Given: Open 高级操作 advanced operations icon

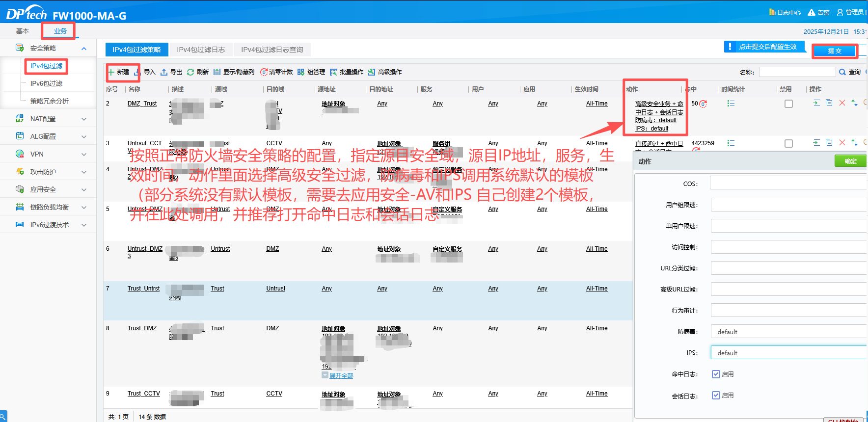Looking at the screenshot, I should click(x=372, y=72).
